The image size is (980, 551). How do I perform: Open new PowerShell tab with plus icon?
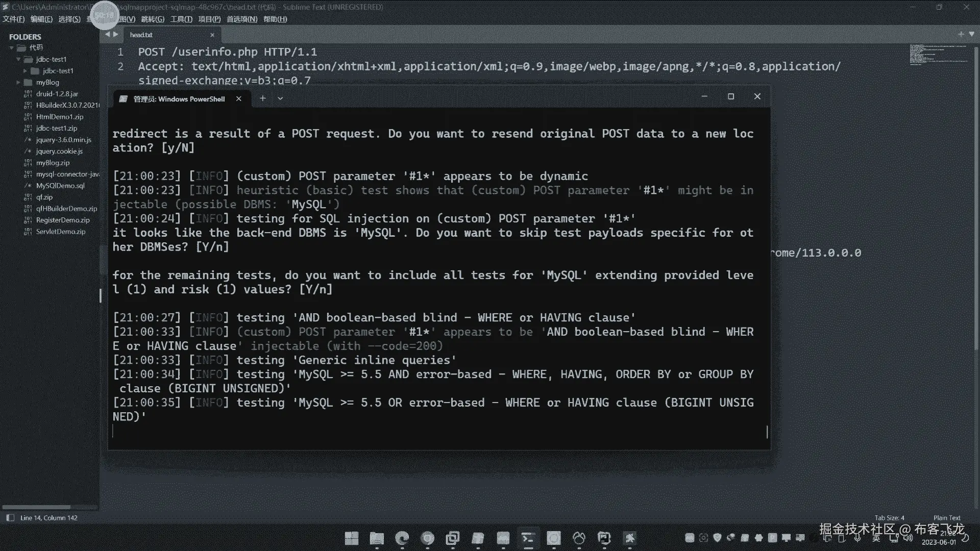[262, 98]
